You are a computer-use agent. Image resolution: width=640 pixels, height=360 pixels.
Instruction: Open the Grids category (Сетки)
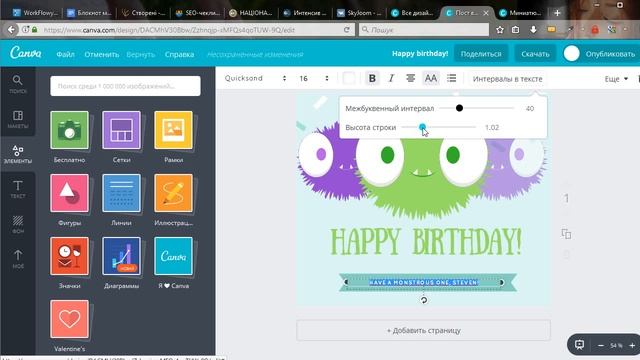(x=121, y=130)
